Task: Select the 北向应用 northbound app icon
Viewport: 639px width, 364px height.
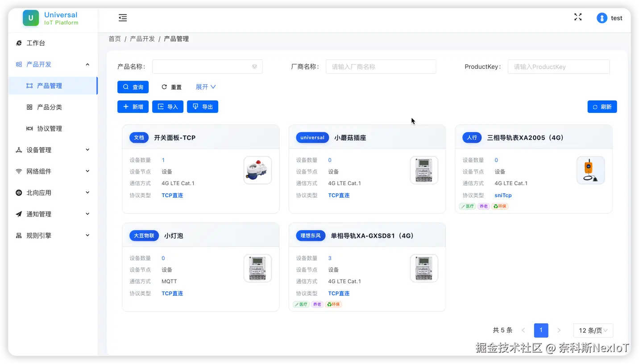Action: point(19,192)
